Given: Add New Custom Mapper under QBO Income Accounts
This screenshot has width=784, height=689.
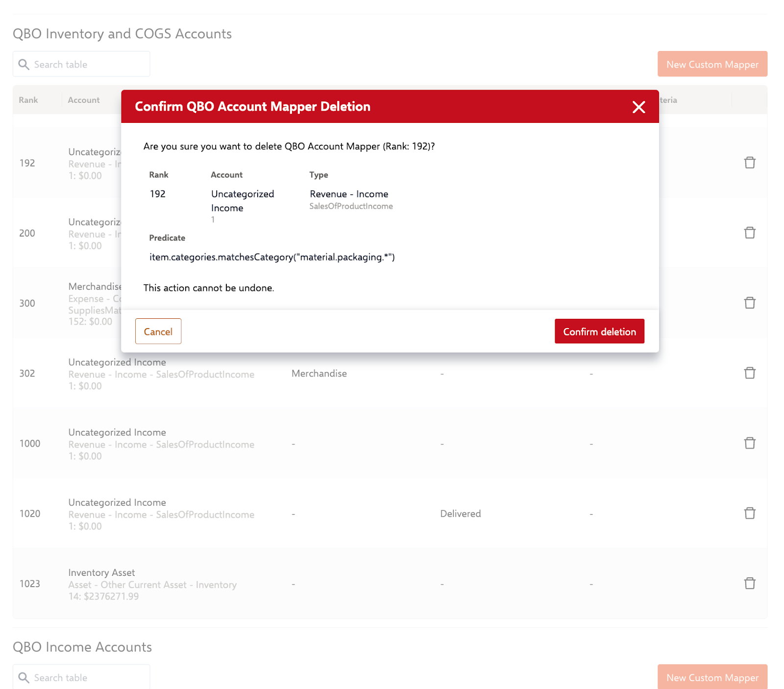Looking at the screenshot, I should click(x=711, y=677).
